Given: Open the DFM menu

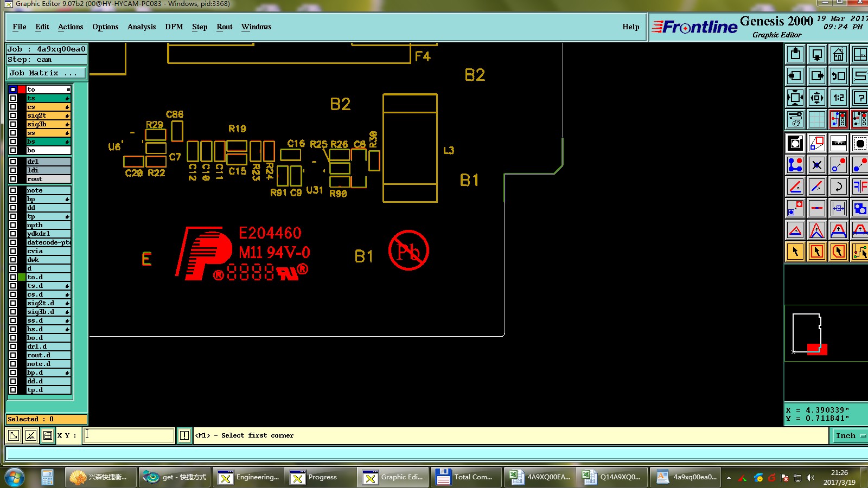Looking at the screenshot, I should pos(174,27).
